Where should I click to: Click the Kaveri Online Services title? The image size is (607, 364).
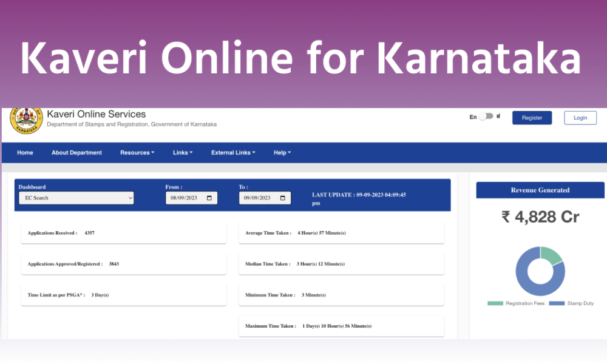[96, 114]
